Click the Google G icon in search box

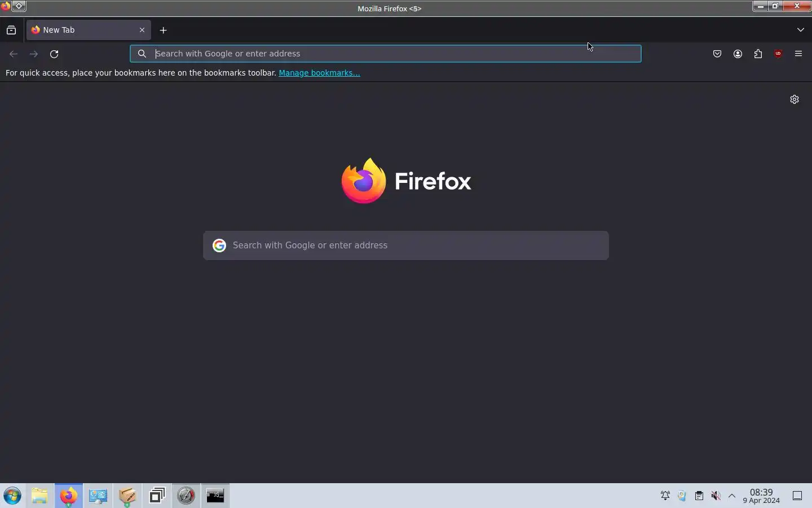[219, 246]
